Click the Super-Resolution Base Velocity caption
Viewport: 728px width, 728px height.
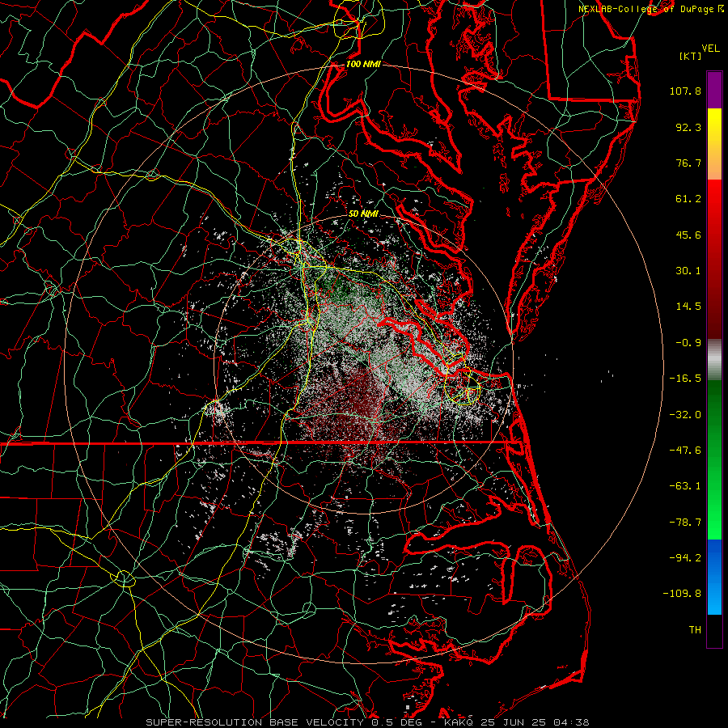[368, 722]
